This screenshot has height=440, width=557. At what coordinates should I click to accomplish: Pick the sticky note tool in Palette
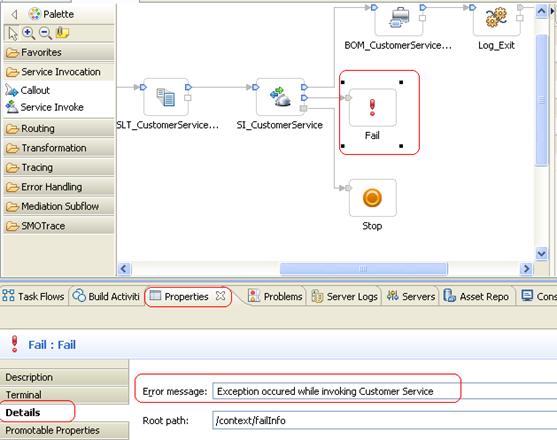pos(62,33)
